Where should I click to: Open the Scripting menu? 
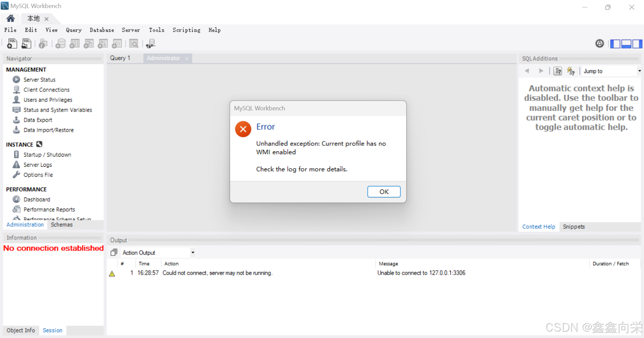point(186,30)
